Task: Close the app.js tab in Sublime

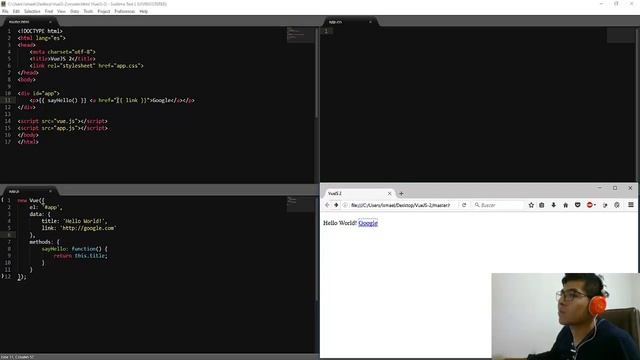Action: 50,191
